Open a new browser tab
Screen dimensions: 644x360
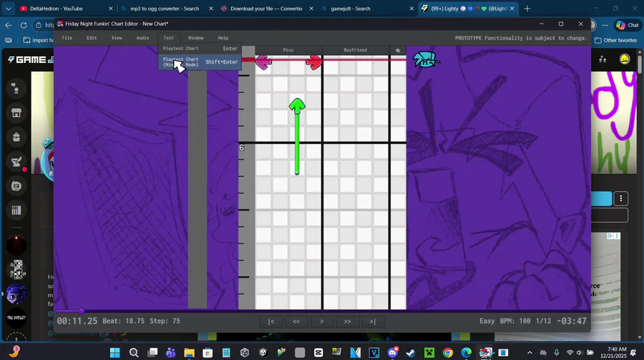click(x=527, y=9)
